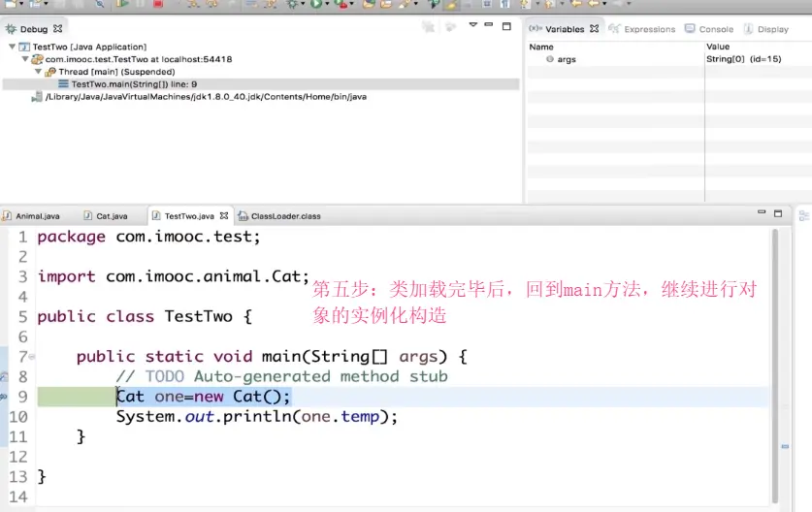812x512 pixels.
Task: Open the Cat.java editor tab
Action: 112,216
